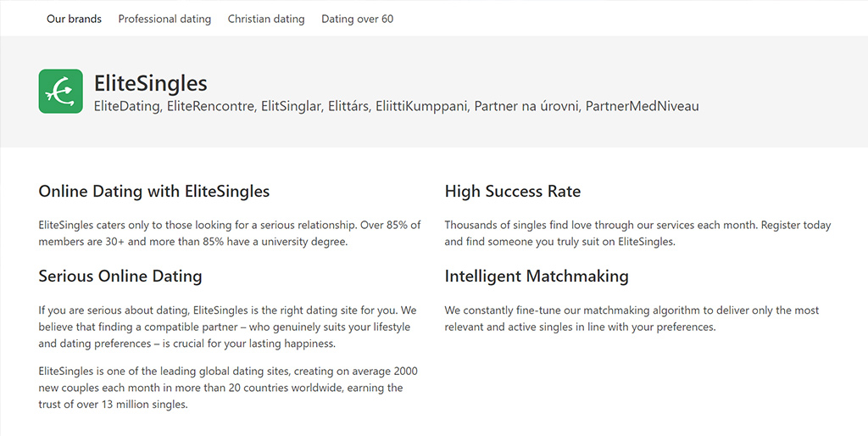The height and width of the screenshot is (436, 868).
Task: Click the High Success Rate heading
Action: pos(513,192)
